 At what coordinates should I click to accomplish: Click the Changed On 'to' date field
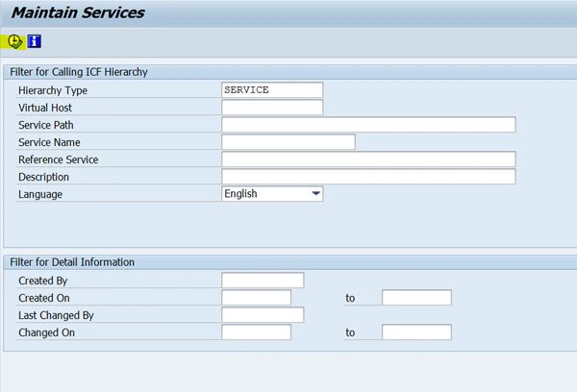tap(416, 332)
